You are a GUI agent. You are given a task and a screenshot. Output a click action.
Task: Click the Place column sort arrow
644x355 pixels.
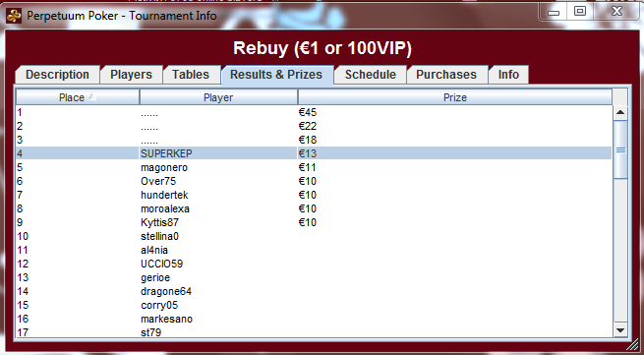[92, 97]
